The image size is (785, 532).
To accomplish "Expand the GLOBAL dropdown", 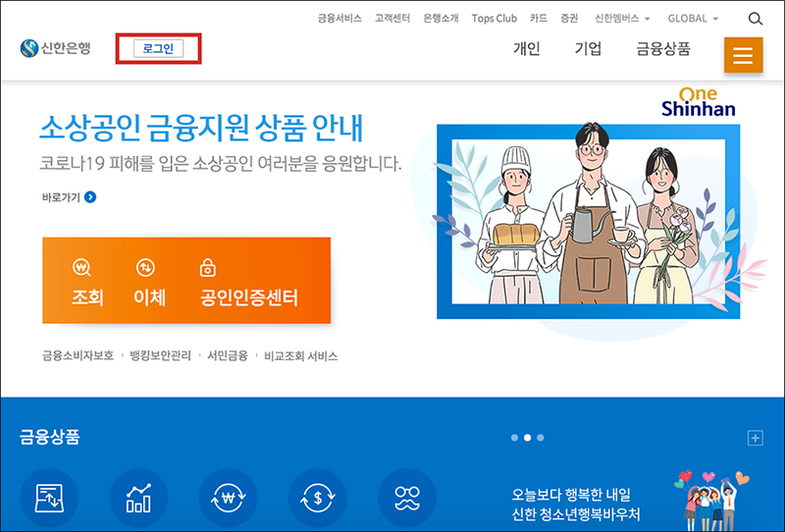I will pos(693,19).
